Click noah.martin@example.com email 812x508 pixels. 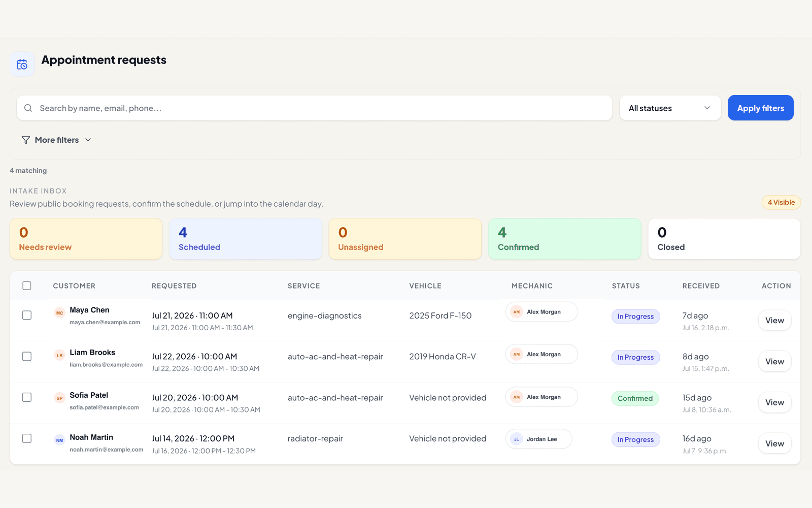click(107, 450)
